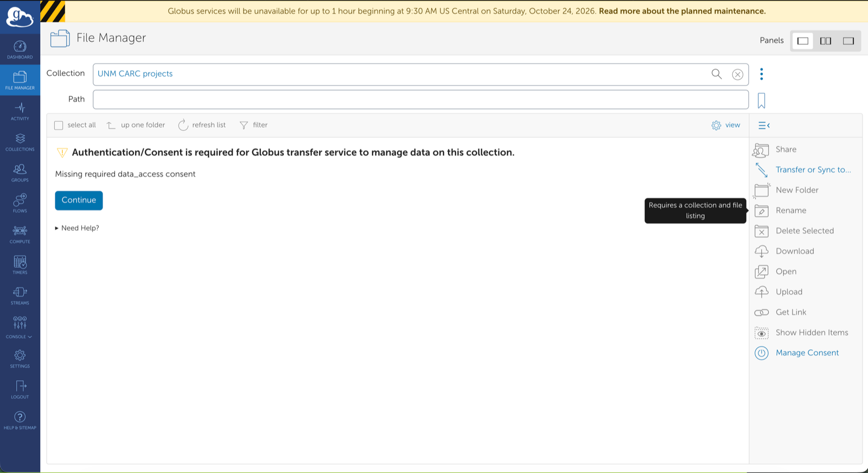Open the Activity page in sidebar
The image size is (868, 473).
tap(20, 111)
